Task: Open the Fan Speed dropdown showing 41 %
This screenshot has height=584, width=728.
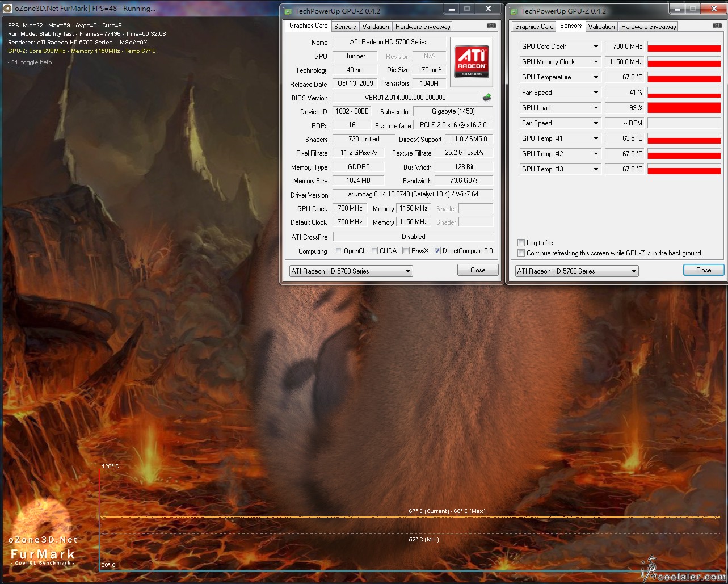Action: pos(596,93)
